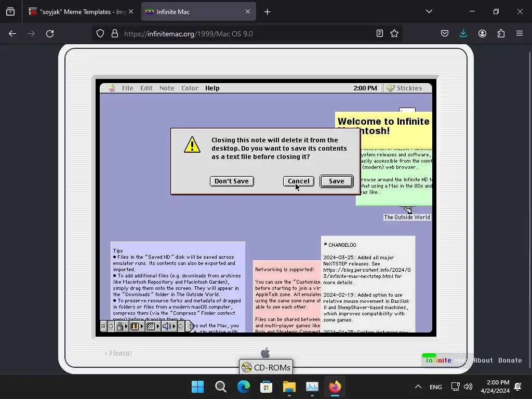Screen dimensions: 532x399
Task: Open the Sound Volume speaker module
Action: pyautogui.click(x=167, y=326)
